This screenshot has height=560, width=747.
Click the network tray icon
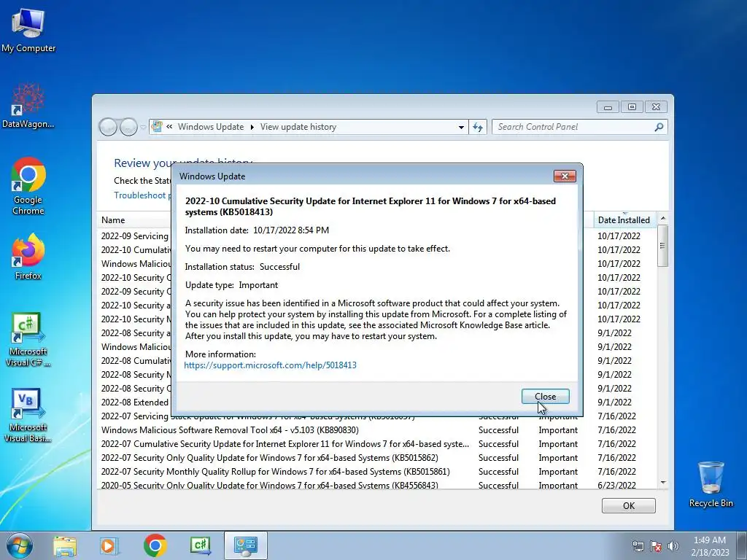pyautogui.click(x=638, y=546)
